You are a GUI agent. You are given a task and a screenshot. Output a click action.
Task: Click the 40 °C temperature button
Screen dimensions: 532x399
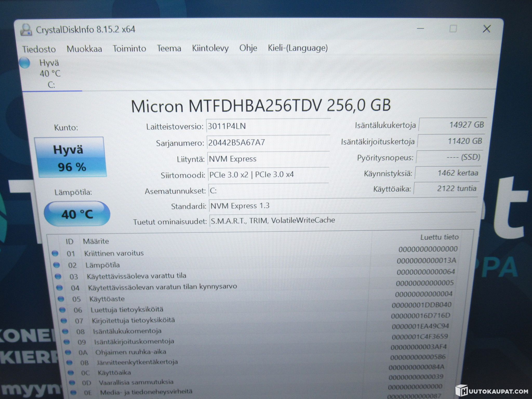pyautogui.click(x=77, y=214)
